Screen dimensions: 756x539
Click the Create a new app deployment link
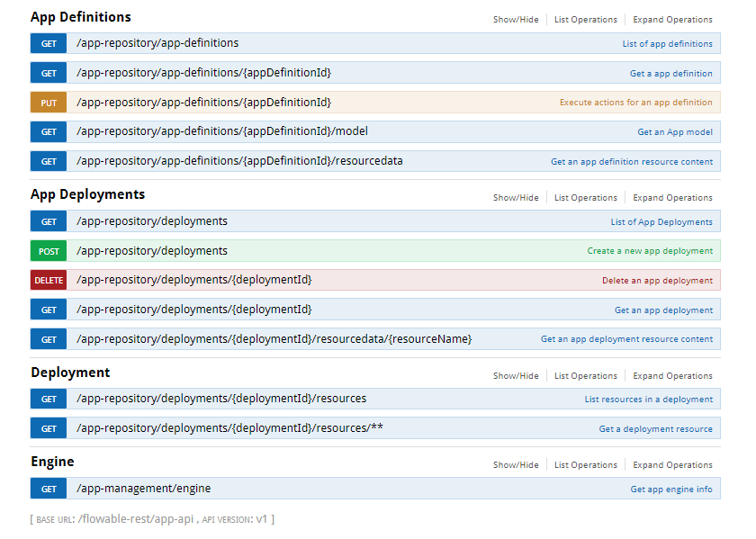coord(649,250)
